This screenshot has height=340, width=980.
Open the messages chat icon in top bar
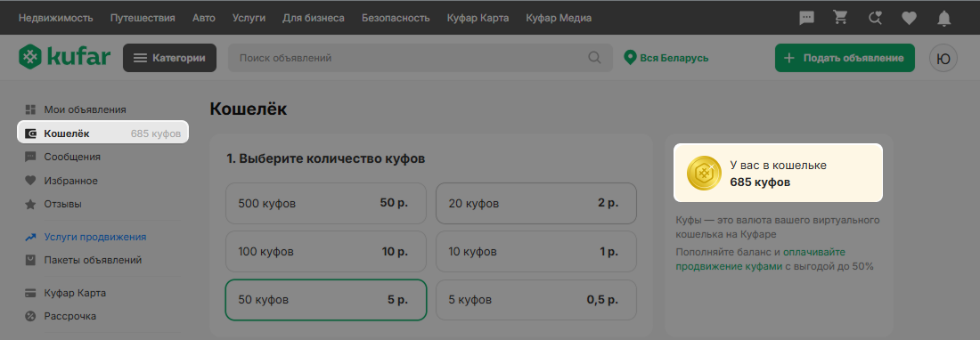807,18
